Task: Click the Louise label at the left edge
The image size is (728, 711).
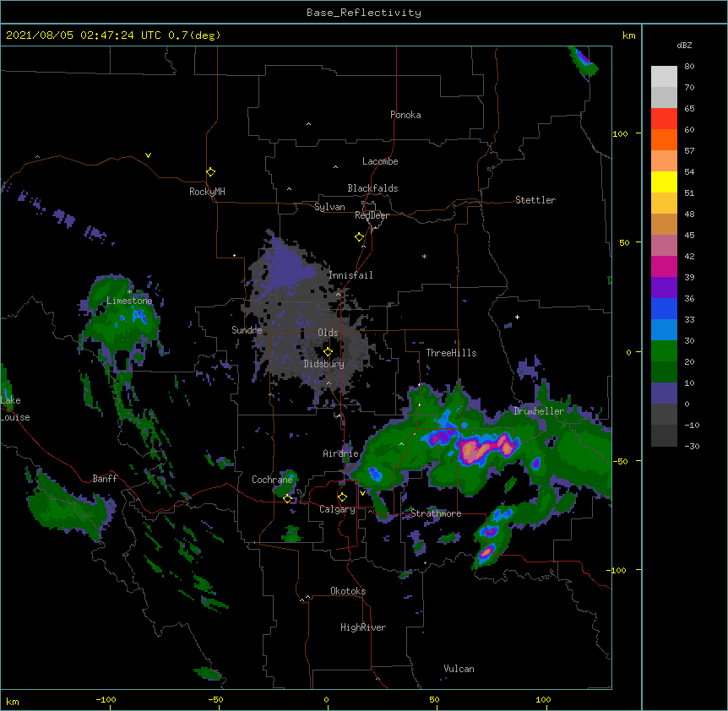Action: [x=15, y=417]
